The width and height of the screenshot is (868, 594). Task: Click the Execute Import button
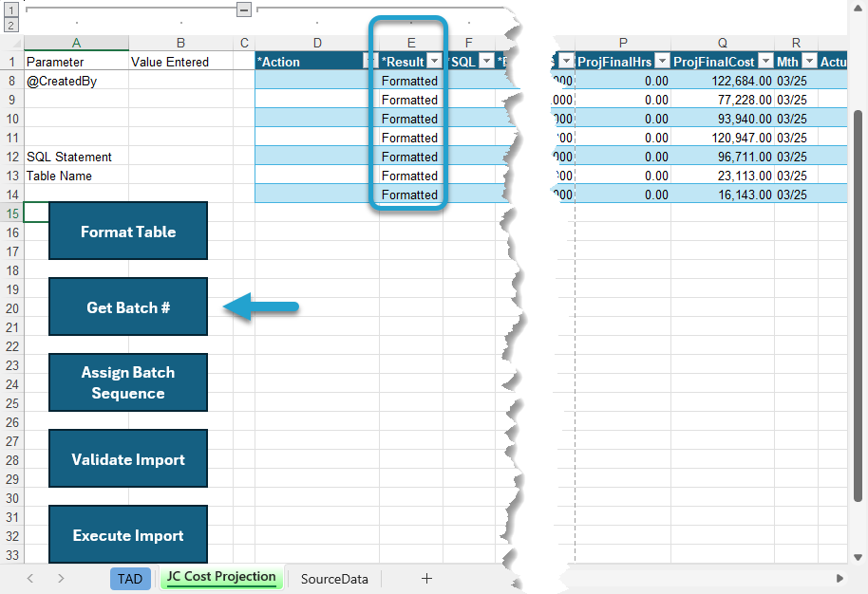click(x=128, y=534)
